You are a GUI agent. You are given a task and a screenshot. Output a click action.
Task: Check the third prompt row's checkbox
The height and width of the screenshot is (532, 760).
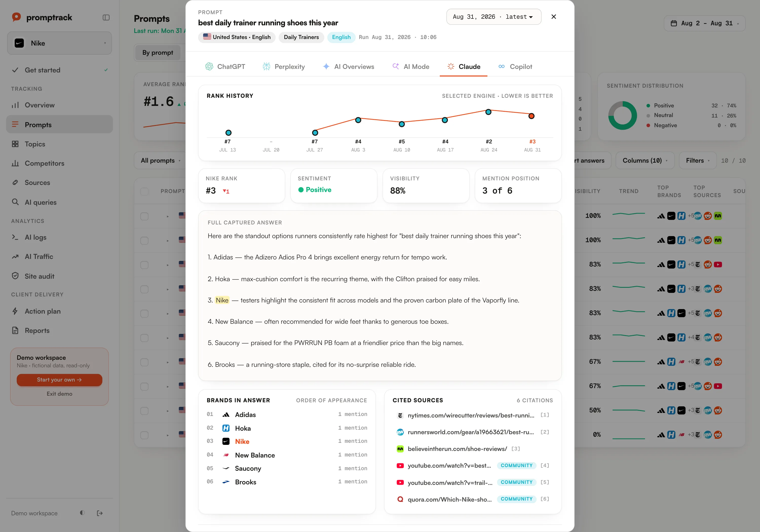pos(144,265)
